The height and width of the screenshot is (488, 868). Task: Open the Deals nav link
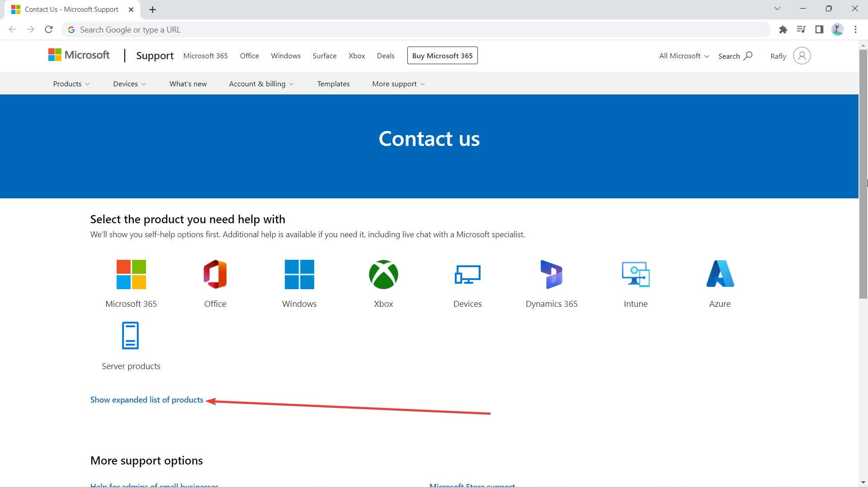386,56
